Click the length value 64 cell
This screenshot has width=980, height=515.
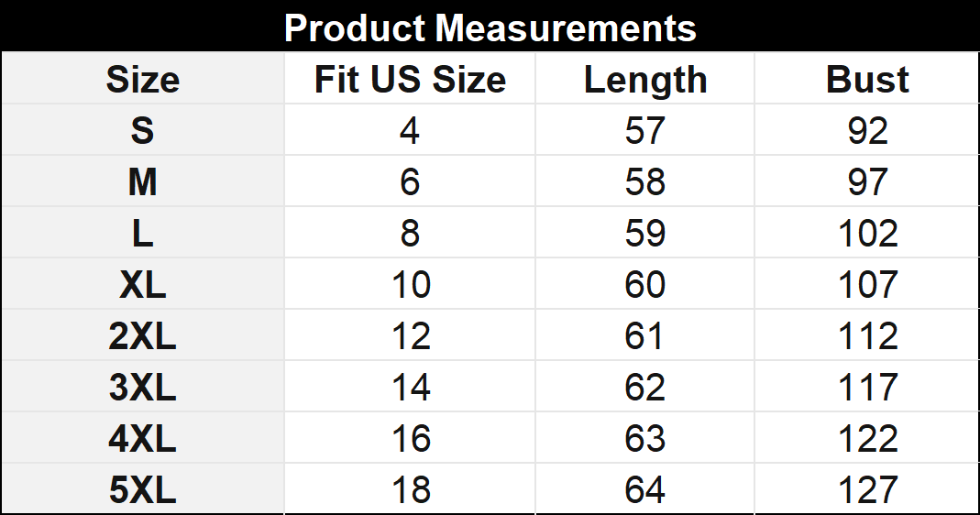(x=644, y=490)
